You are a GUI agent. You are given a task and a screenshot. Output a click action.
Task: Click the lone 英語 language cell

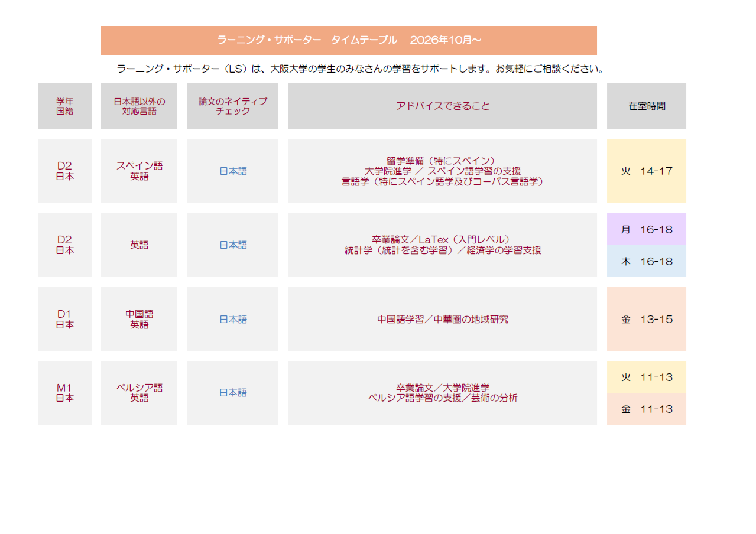[139, 245]
